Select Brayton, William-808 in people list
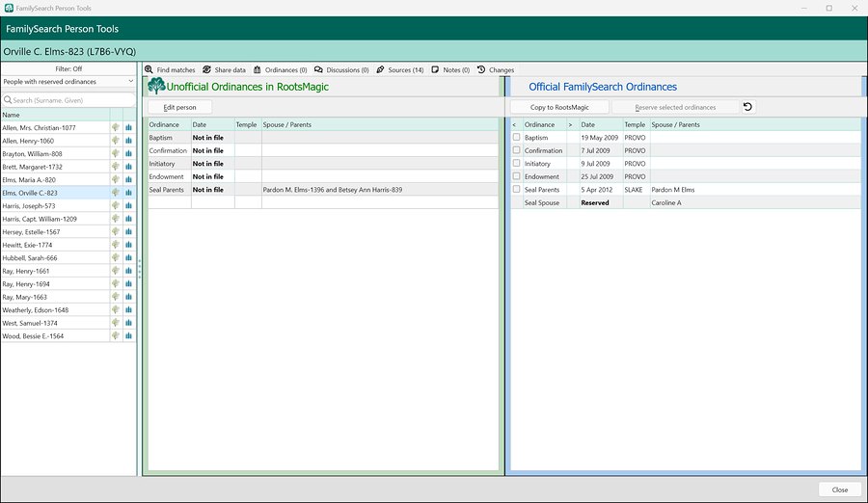The height and width of the screenshot is (503, 868). click(x=55, y=154)
